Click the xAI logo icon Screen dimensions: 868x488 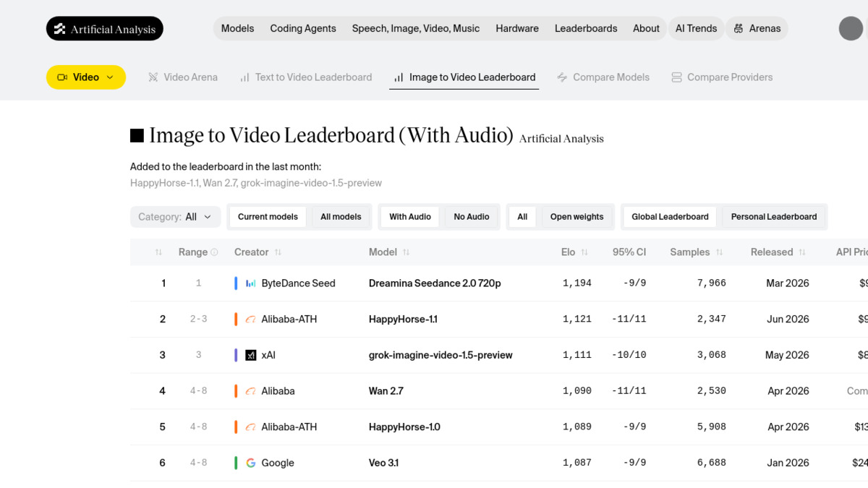click(251, 355)
